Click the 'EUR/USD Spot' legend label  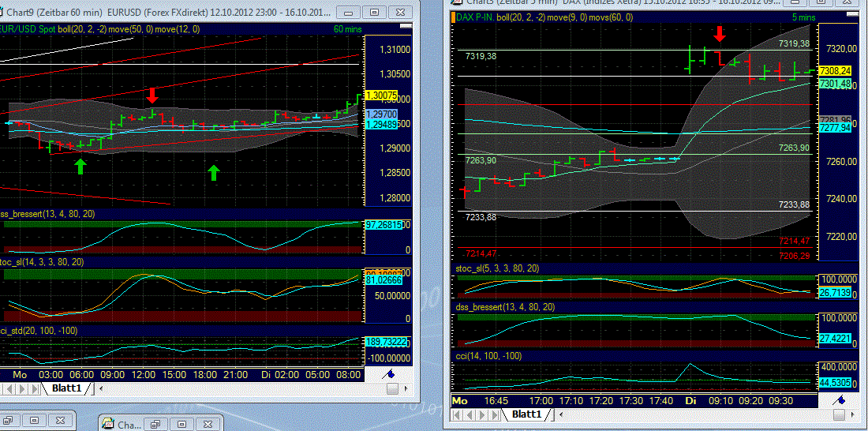[26, 28]
